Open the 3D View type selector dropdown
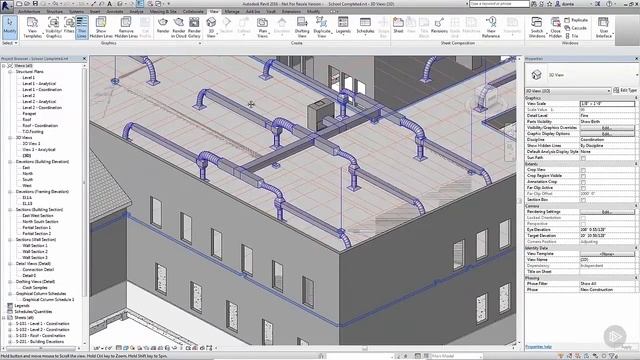The width and height of the screenshot is (640, 360). (x=636, y=75)
